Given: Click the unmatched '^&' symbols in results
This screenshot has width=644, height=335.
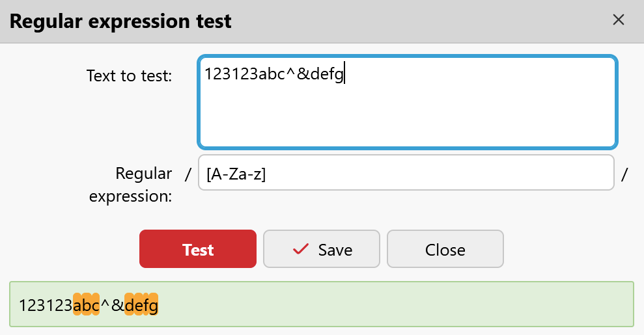Looking at the screenshot, I should 111,305.
